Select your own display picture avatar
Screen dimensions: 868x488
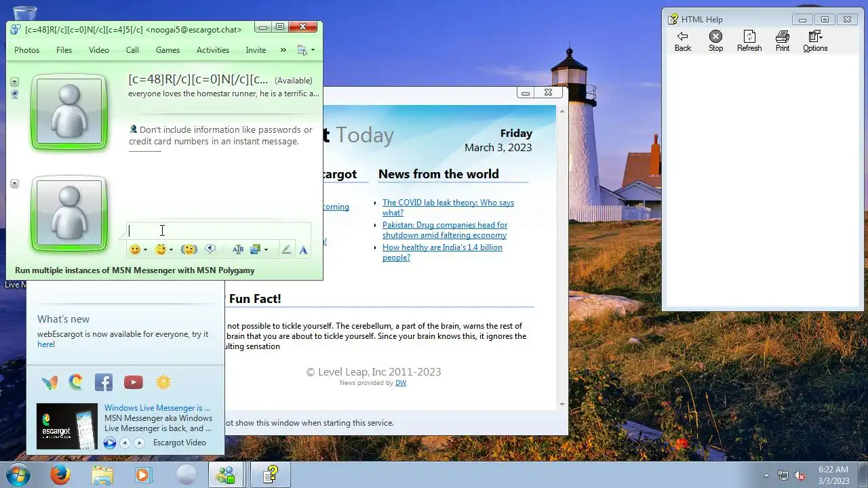(x=69, y=213)
